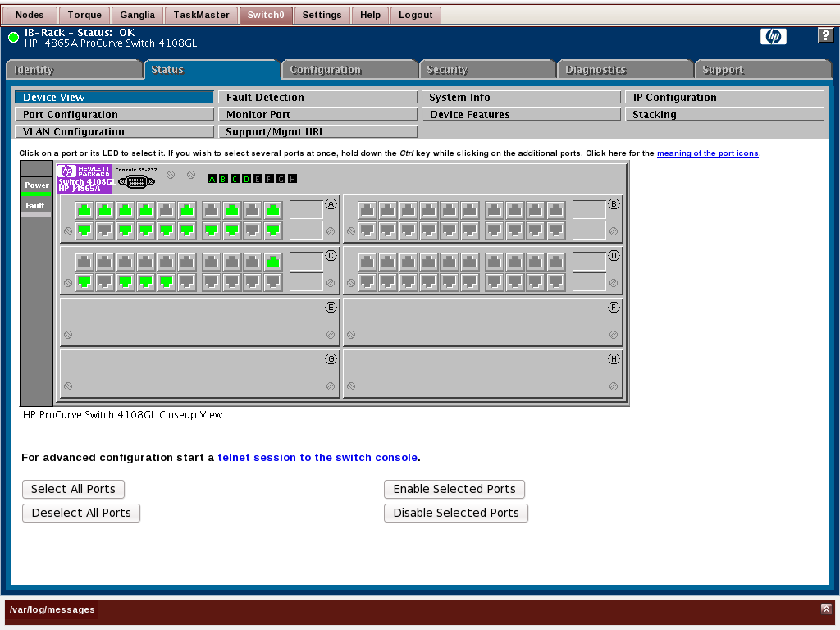840x630 pixels.
Task: Select the first top-row port in module B
Action: tap(367, 210)
